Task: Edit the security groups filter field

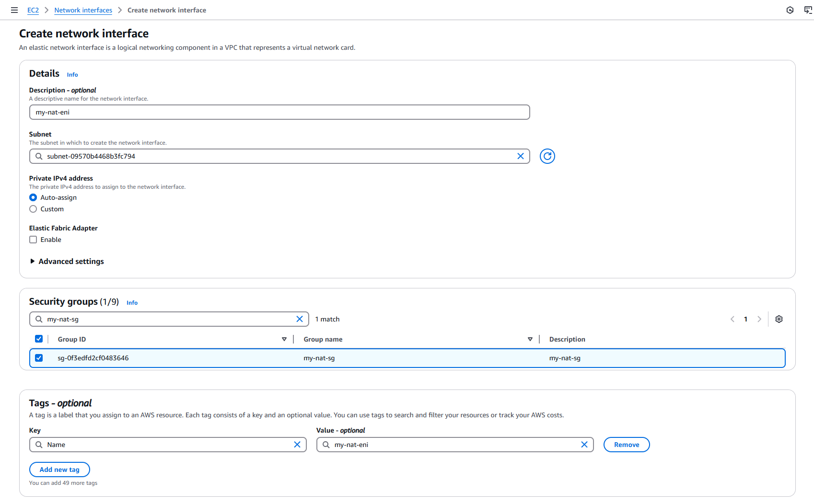Action: (x=169, y=319)
